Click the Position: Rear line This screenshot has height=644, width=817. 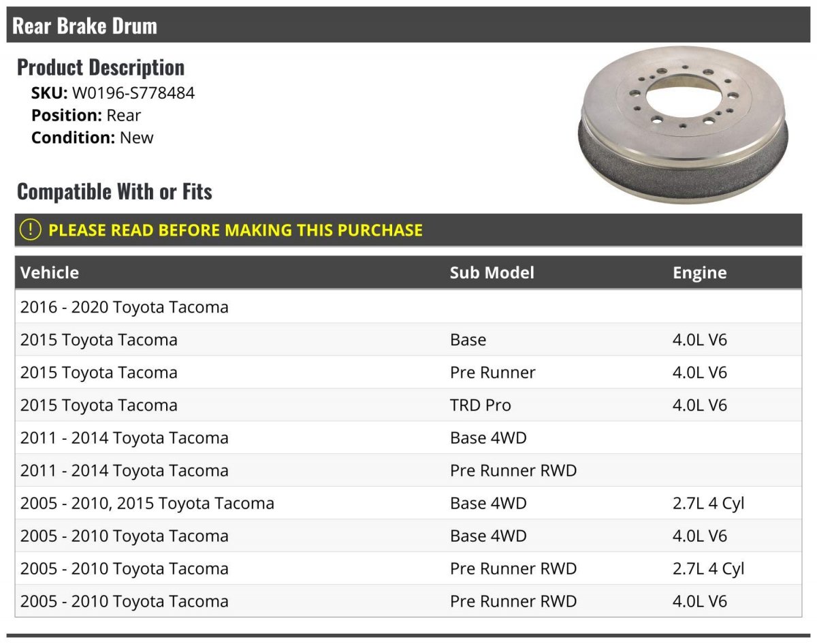pyautogui.click(x=86, y=115)
